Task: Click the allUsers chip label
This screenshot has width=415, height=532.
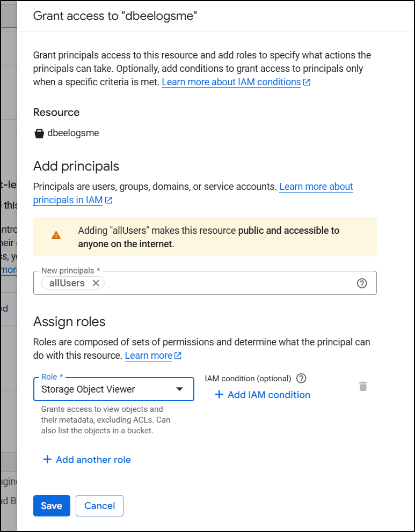Action: pos(67,283)
